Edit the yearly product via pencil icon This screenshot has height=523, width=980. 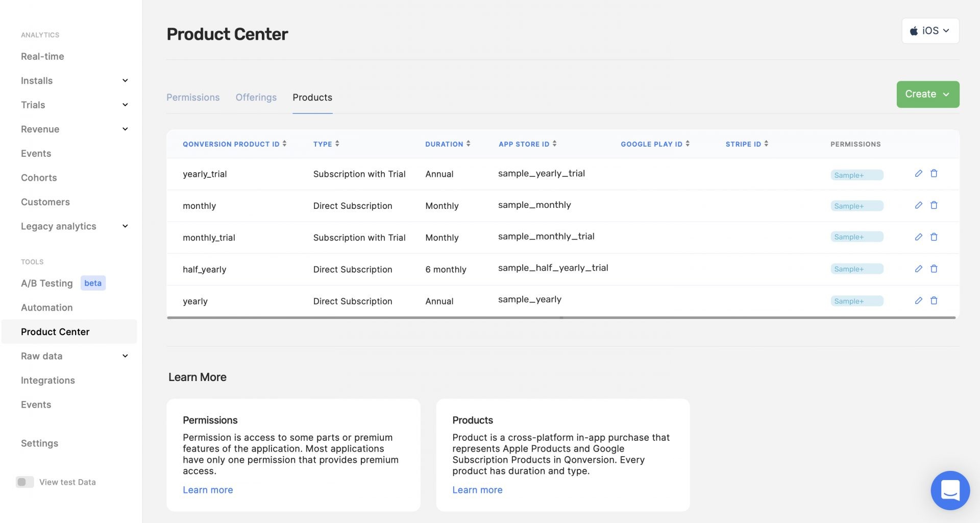click(918, 301)
